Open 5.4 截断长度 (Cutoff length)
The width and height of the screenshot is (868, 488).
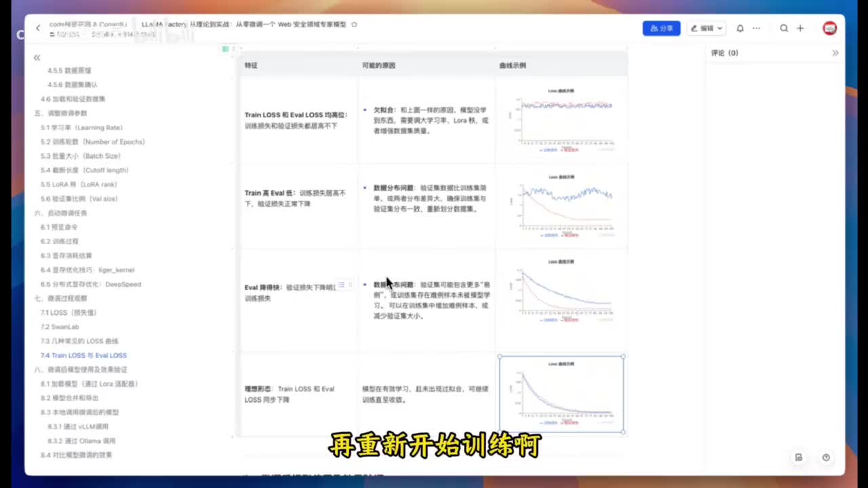pos(84,170)
